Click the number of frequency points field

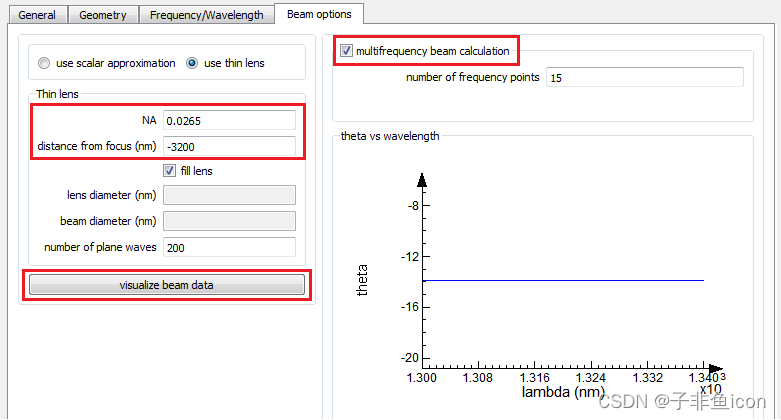pyautogui.click(x=645, y=77)
